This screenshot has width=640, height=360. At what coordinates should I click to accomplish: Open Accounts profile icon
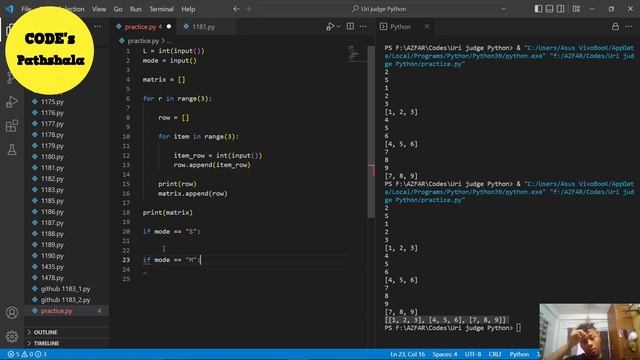(x=12, y=313)
